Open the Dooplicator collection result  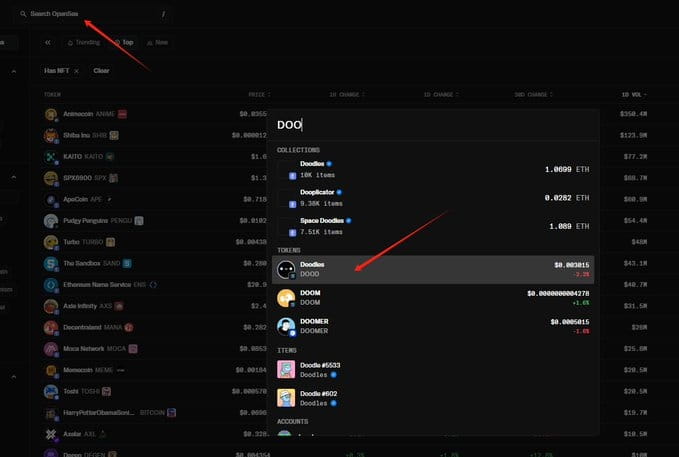click(x=433, y=198)
